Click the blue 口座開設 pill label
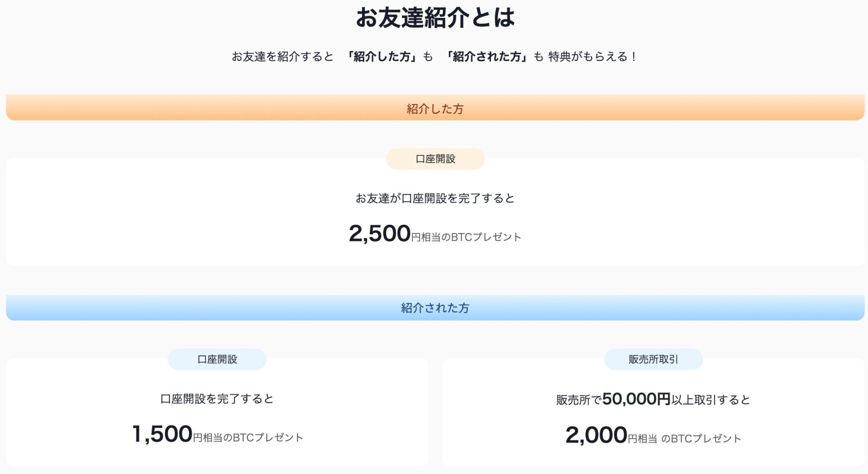The height and width of the screenshot is (474, 868). [x=217, y=360]
